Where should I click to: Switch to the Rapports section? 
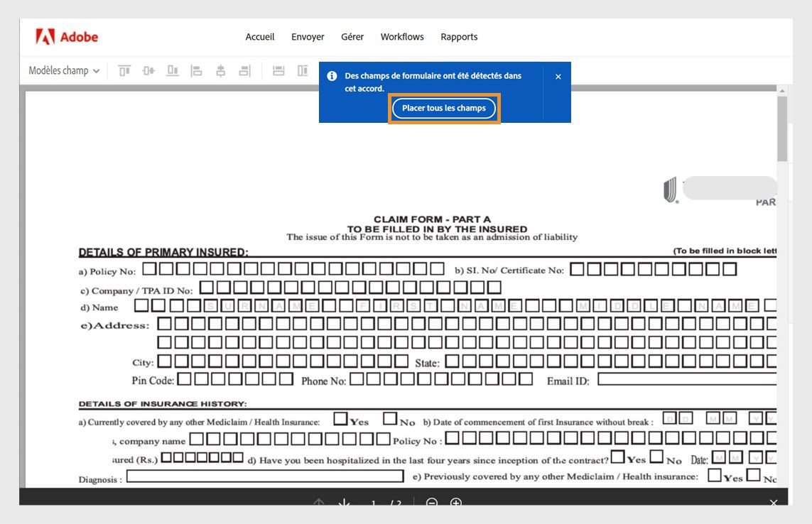[459, 37]
